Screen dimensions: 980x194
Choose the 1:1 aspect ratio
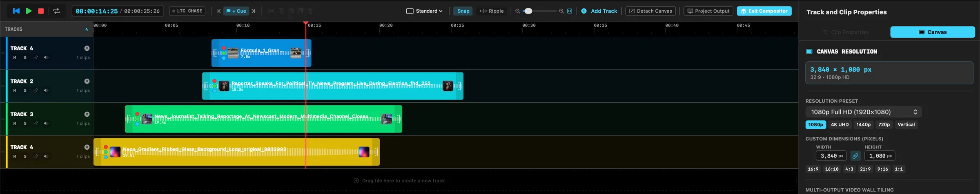pos(898,169)
